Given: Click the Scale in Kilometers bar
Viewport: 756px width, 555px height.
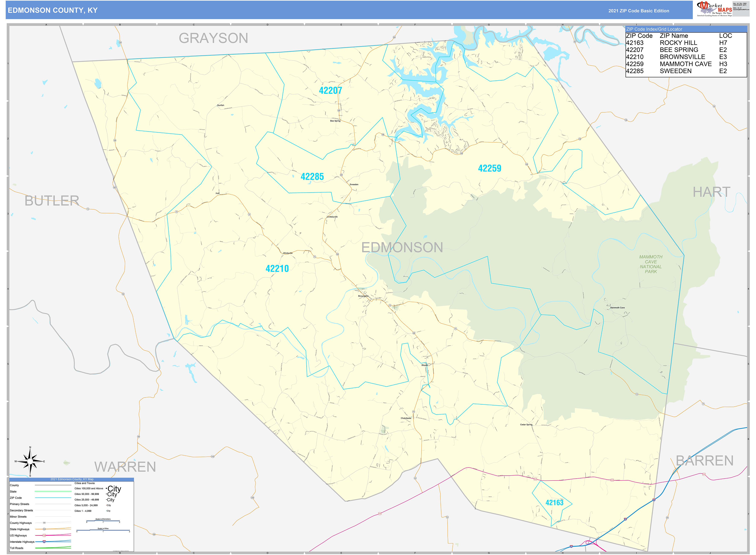Looking at the screenshot, I should (103, 521).
